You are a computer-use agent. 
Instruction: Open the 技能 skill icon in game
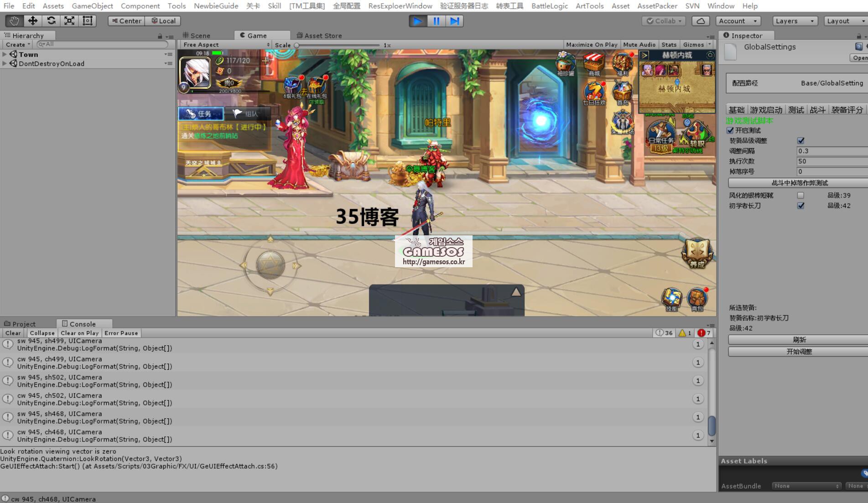(x=672, y=300)
